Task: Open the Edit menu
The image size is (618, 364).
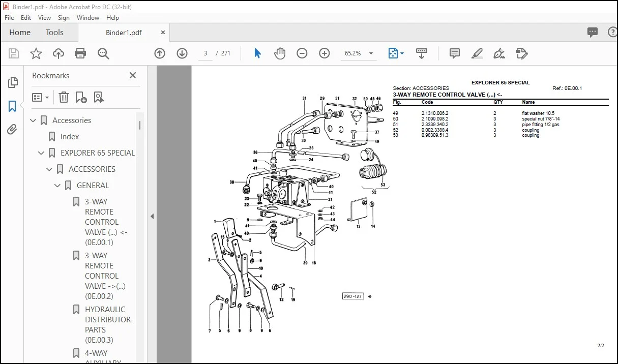Action: 26,17
